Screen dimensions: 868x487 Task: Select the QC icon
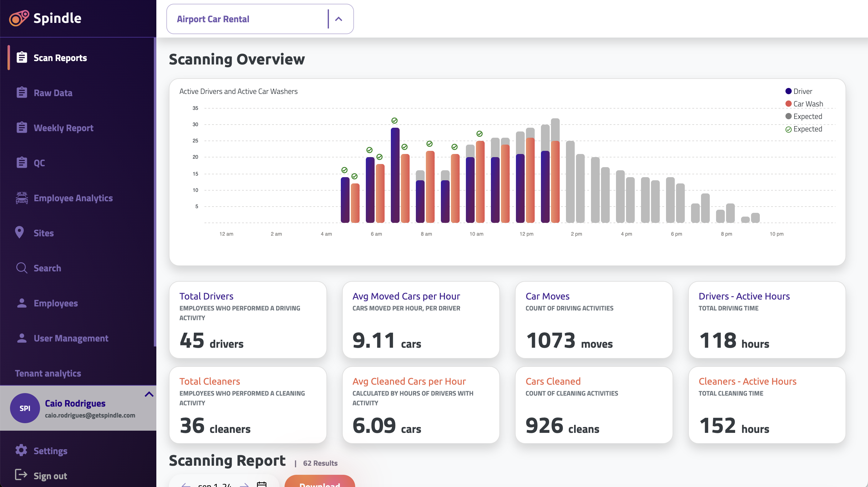(21, 162)
